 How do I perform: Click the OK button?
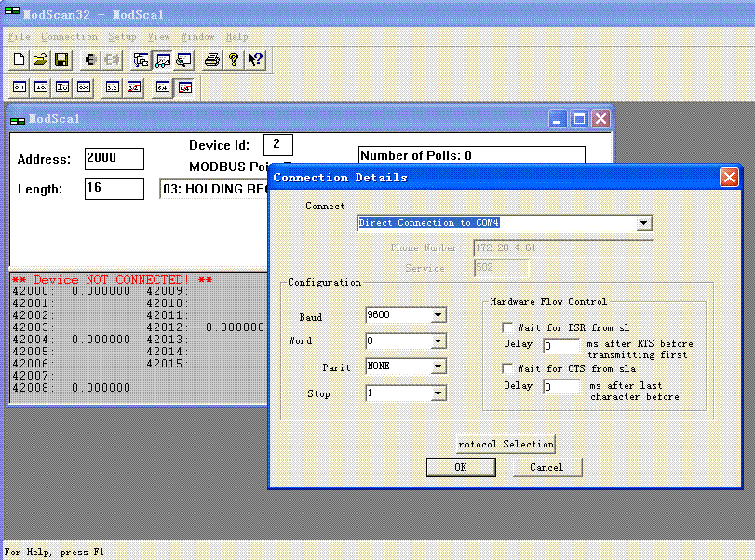point(461,467)
